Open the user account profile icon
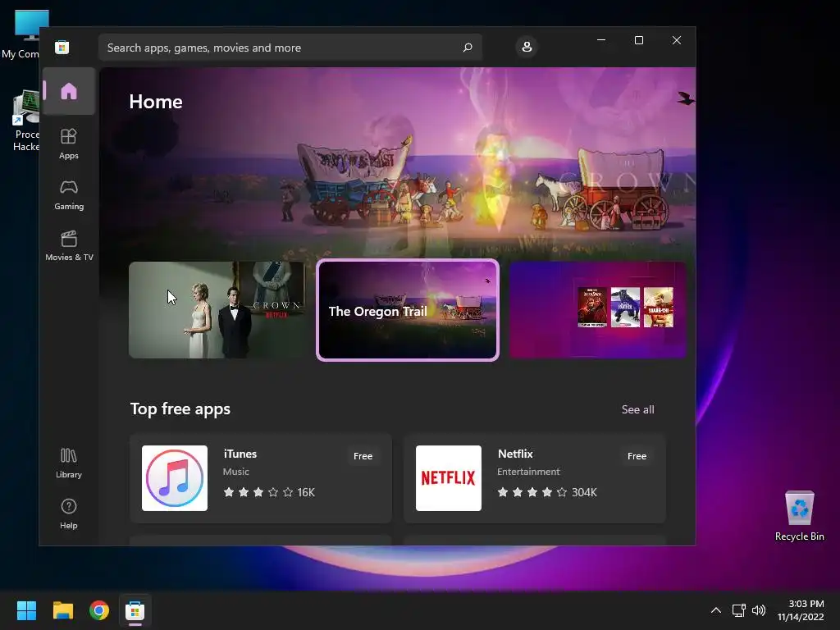 (x=527, y=47)
